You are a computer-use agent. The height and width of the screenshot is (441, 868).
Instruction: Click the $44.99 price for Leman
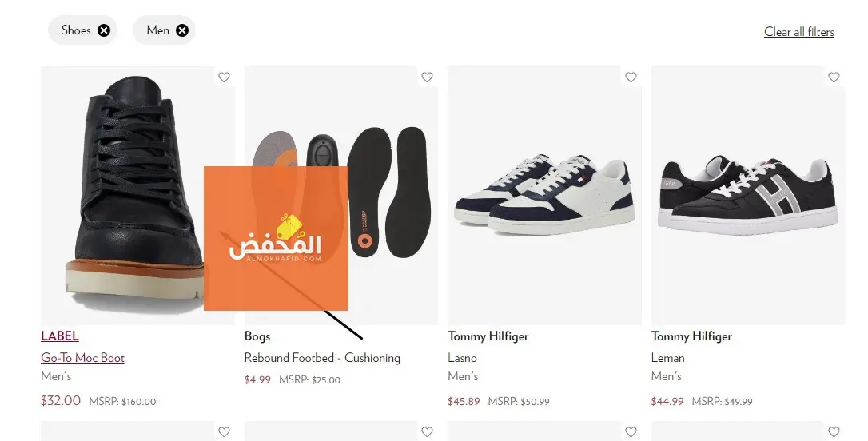click(667, 401)
